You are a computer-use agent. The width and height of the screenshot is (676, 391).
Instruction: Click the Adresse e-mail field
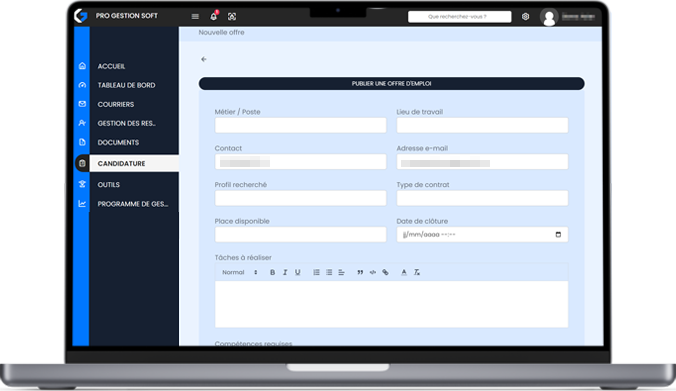point(482,162)
